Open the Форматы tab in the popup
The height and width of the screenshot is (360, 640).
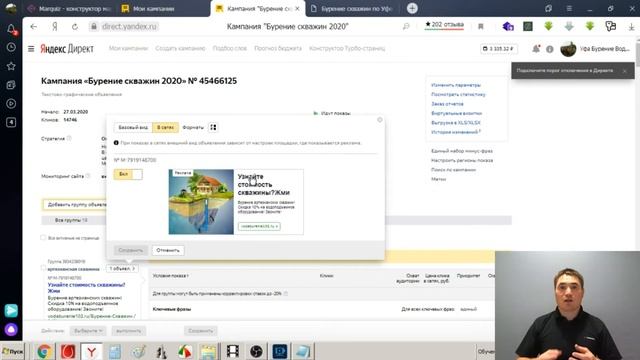point(193,127)
